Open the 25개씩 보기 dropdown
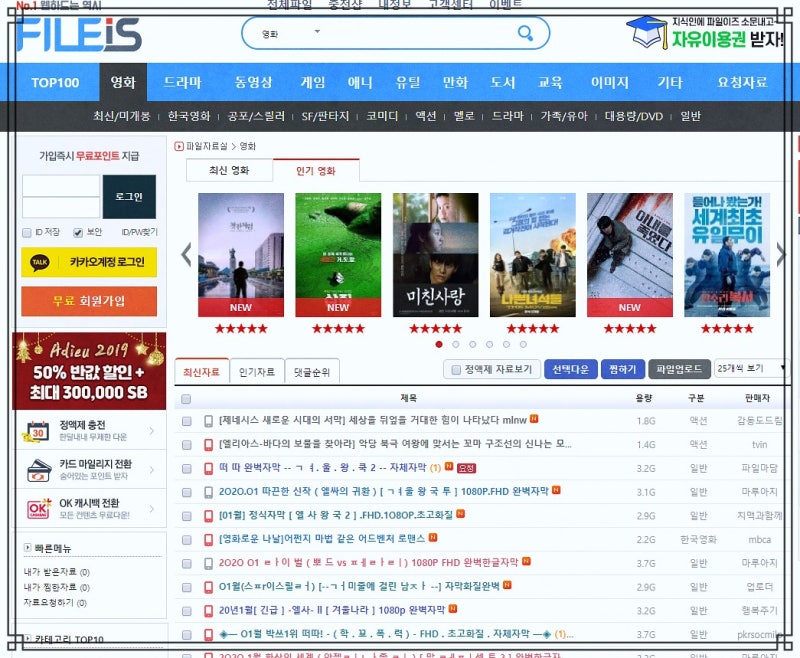800x658 pixels. tap(750, 368)
